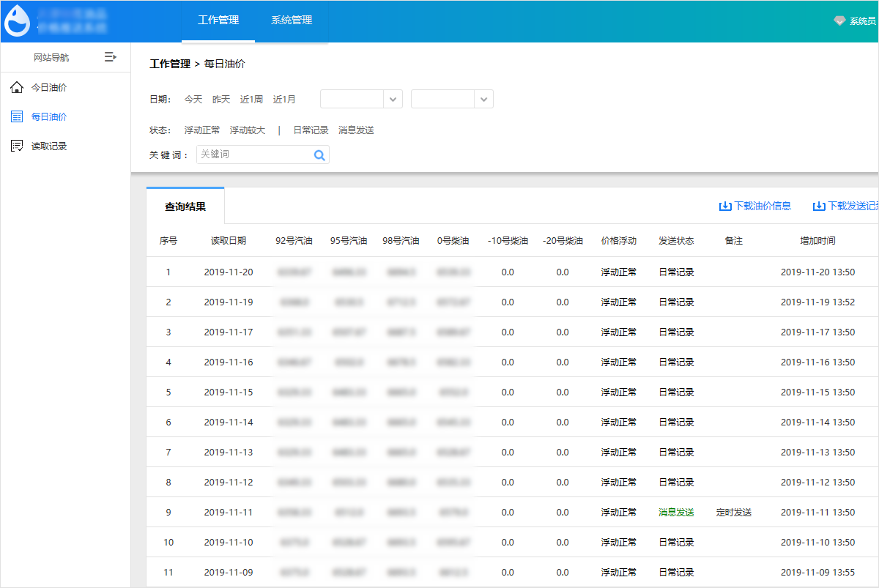Select the 2019-11-15 date cell
The height and width of the screenshot is (588, 879).
pyautogui.click(x=229, y=392)
